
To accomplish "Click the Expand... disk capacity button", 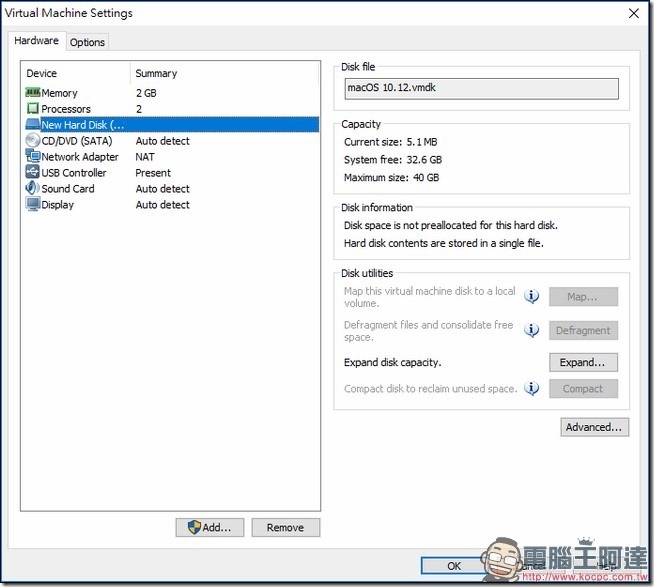I will (583, 362).
